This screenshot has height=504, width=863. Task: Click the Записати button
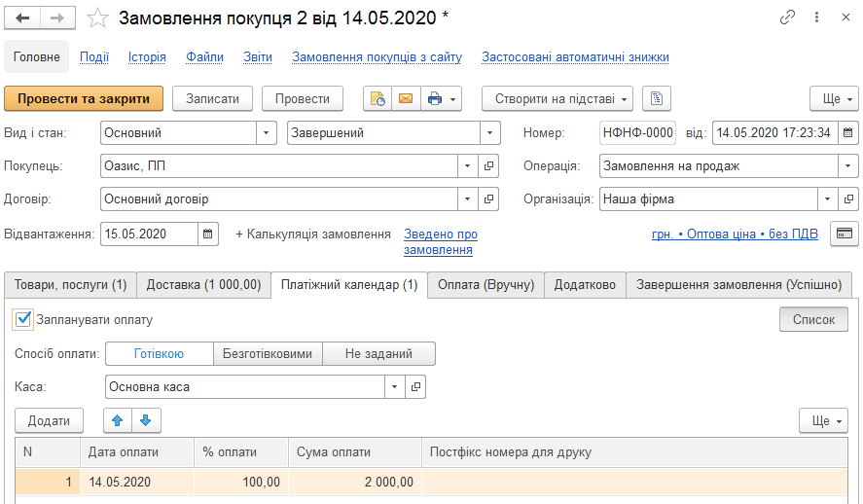(212, 98)
